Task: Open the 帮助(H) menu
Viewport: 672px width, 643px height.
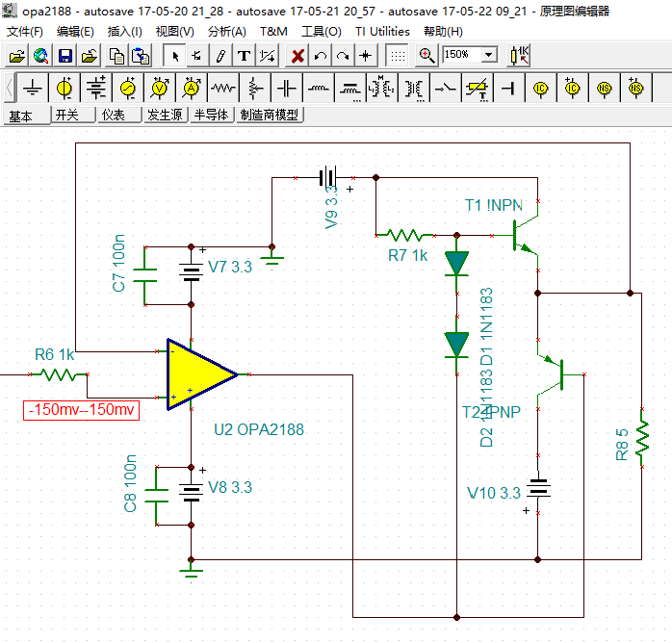Action: coord(443,31)
